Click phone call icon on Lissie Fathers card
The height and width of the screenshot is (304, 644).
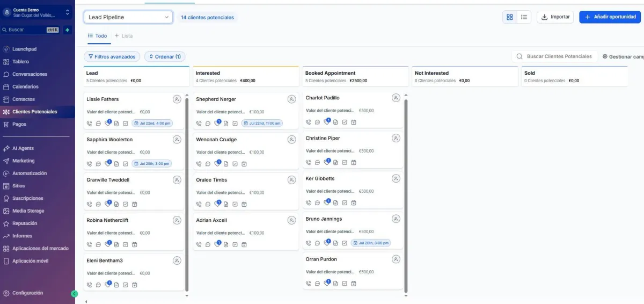[x=90, y=124]
